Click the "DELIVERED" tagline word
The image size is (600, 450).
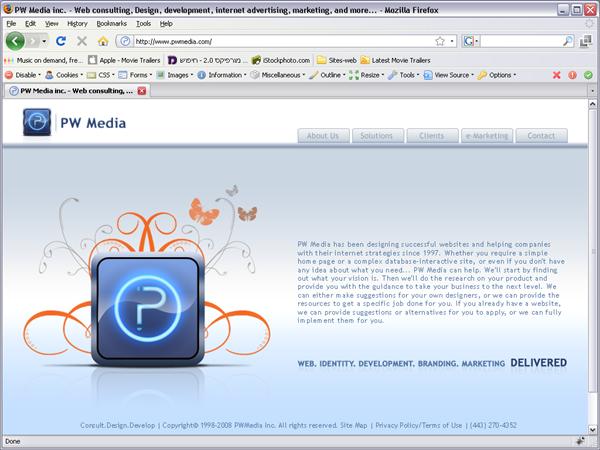click(x=538, y=363)
